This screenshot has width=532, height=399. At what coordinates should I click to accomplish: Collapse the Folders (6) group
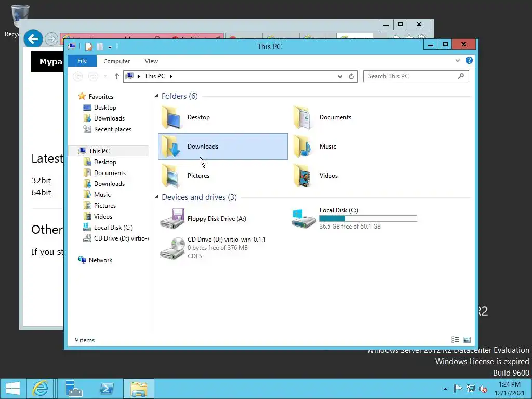[156, 96]
